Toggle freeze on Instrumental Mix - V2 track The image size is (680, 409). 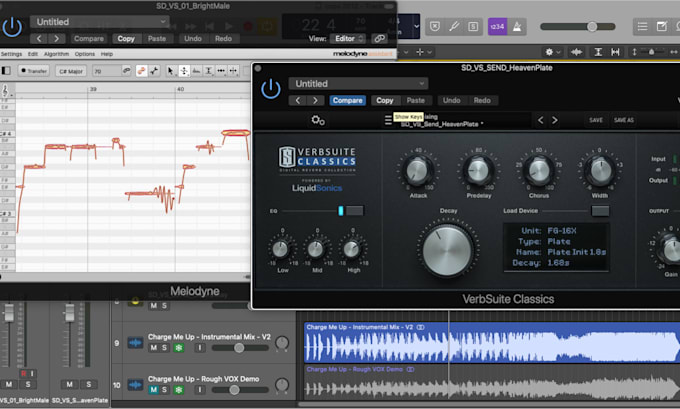click(x=179, y=347)
